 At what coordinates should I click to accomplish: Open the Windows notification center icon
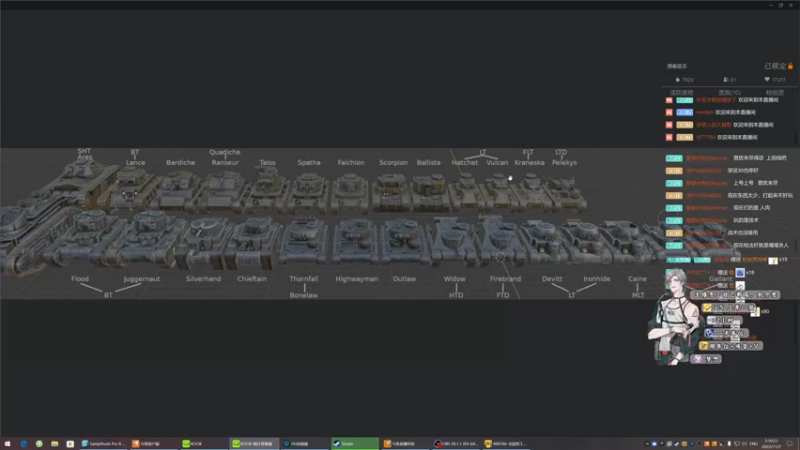coord(790,444)
